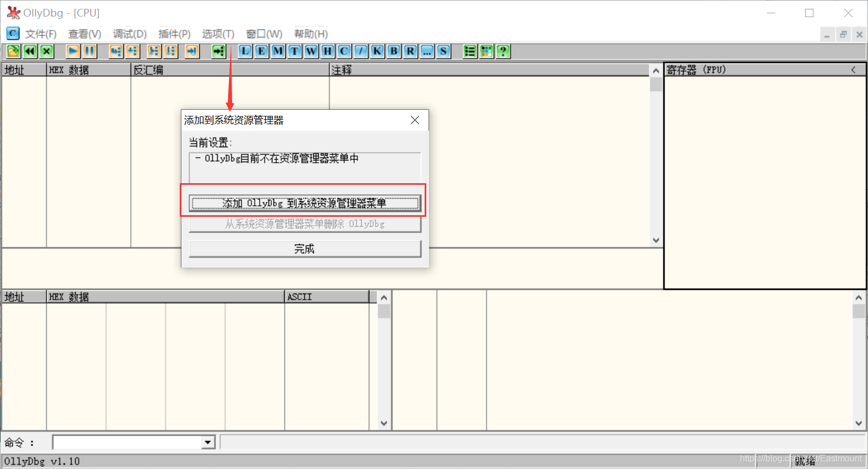
Task: Open Handles window with H icon
Action: pyautogui.click(x=328, y=51)
